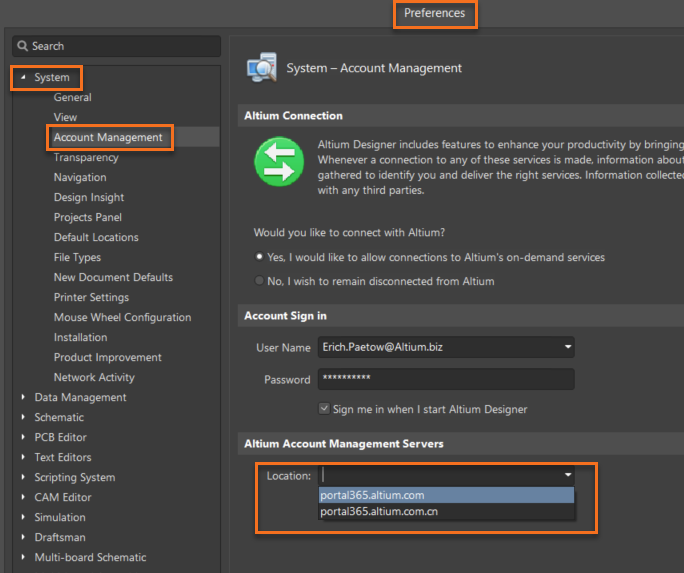684x573 pixels.
Task: Click in the preferences Search box
Action: coord(120,46)
